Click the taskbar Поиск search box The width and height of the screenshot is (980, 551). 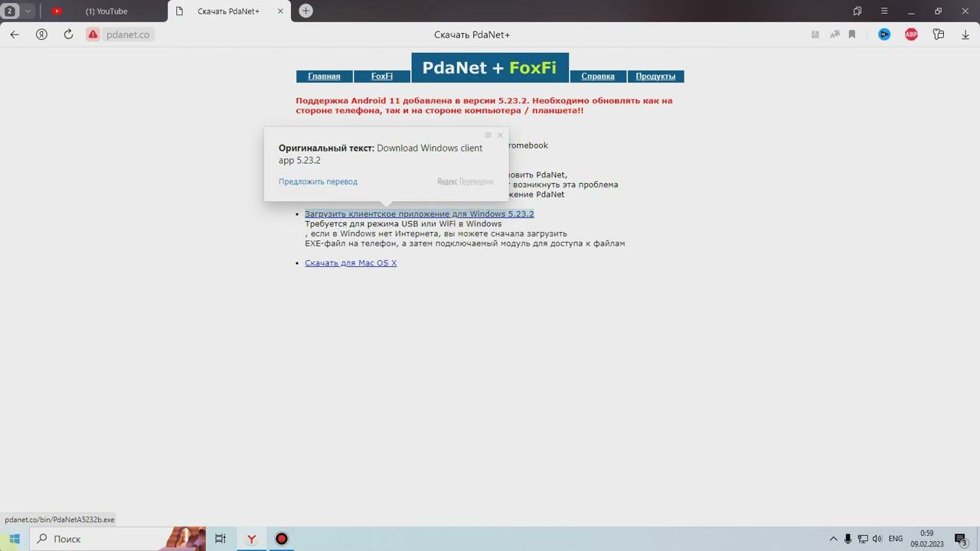tap(118, 539)
